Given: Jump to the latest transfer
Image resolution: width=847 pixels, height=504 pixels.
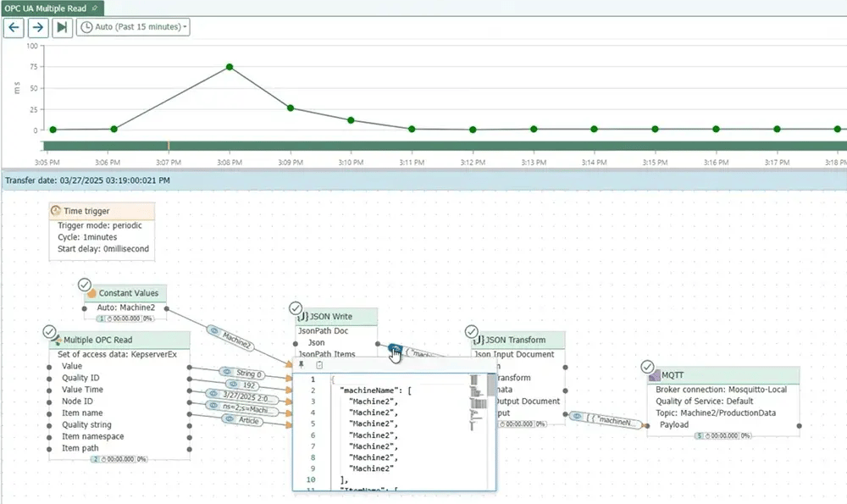Looking at the screenshot, I should pyautogui.click(x=61, y=27).
